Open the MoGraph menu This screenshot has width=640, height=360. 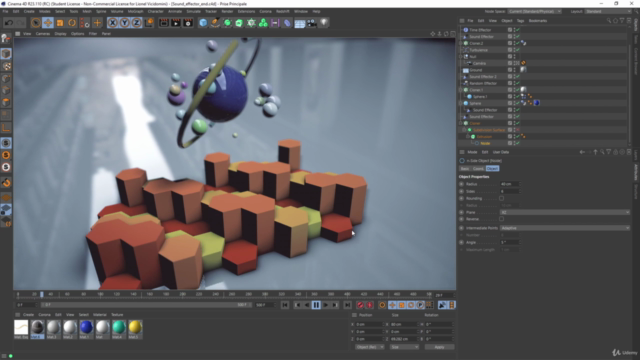click(136, 11)
